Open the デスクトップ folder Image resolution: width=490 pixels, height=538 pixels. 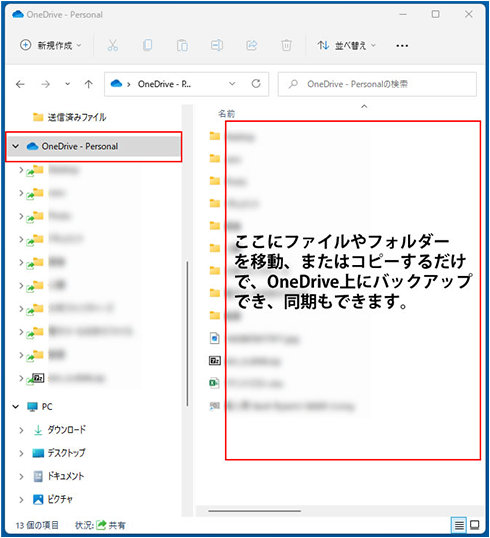[x=59, y=453]
